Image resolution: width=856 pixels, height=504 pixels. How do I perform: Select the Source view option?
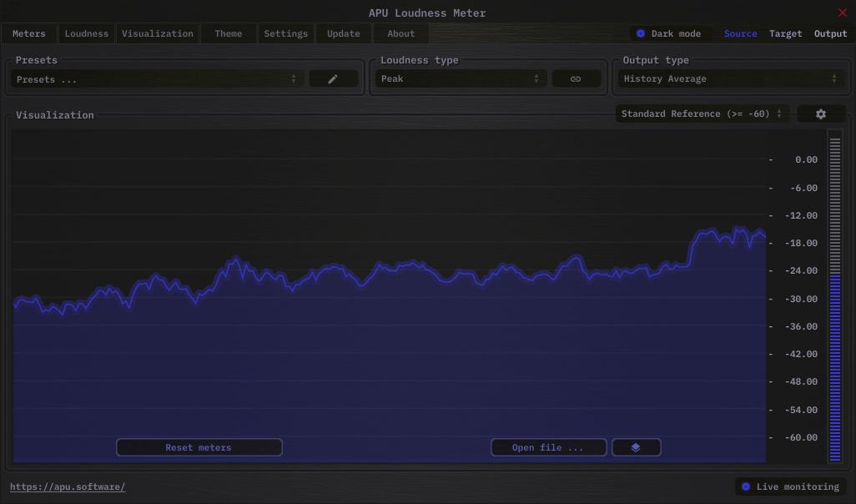click(x=740, y=34)
